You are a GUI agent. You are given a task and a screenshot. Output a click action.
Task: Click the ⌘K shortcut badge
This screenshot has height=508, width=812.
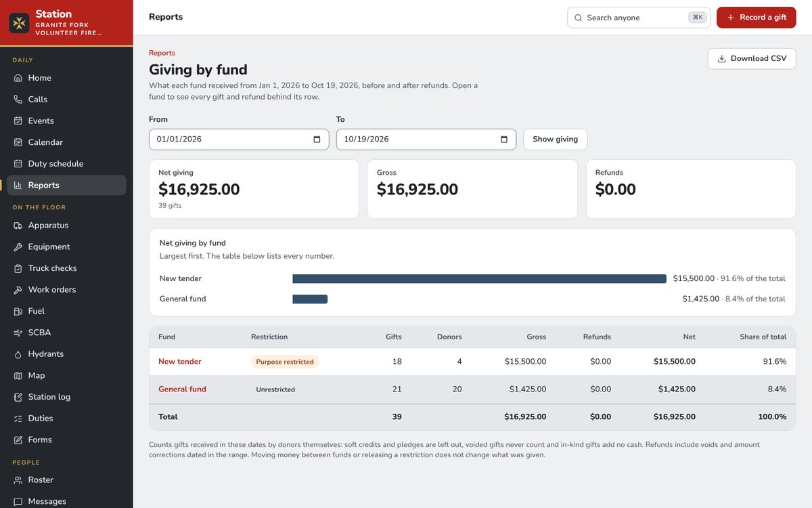coord(697,18)
